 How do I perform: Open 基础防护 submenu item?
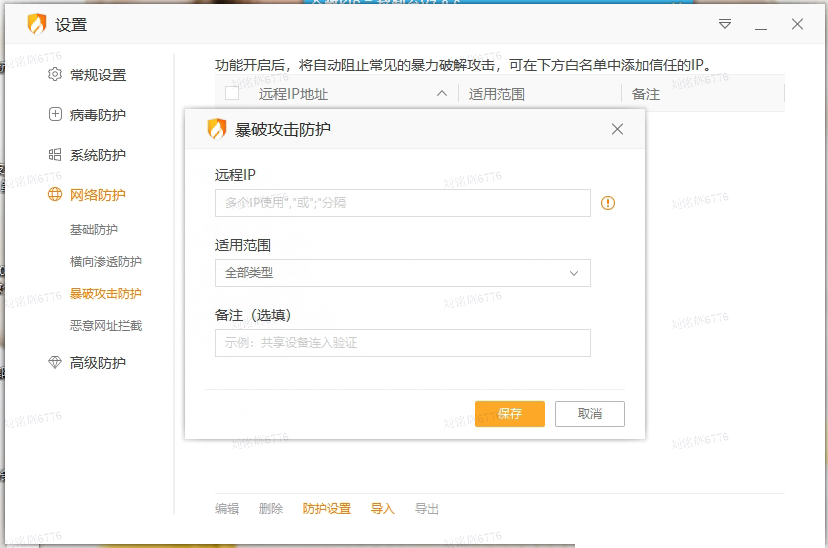(x=93, y=230)
